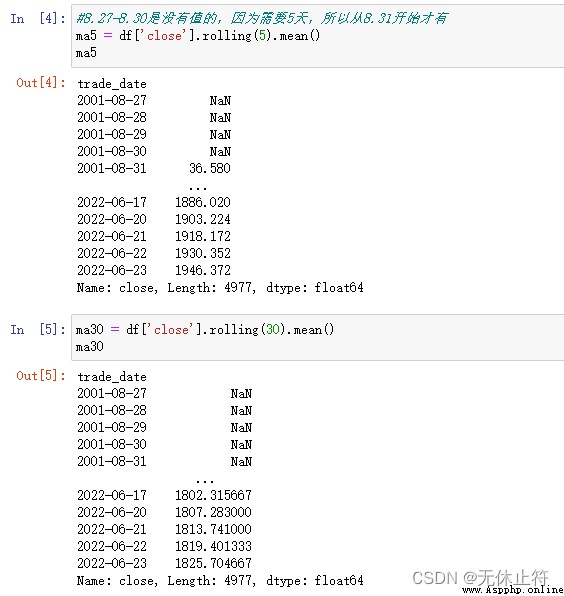
Task: Click the 36.580 value for 2001-08-31
Action: click(210, 168)
